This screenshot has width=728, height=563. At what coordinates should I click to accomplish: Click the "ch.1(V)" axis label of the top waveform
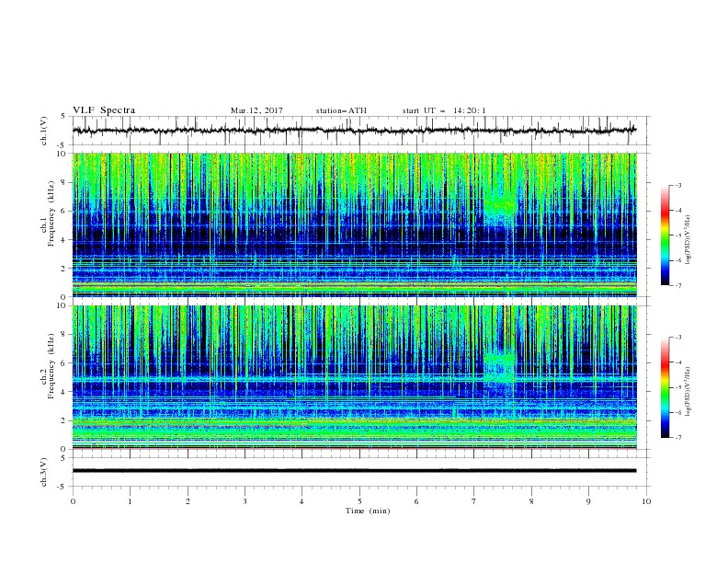coord(44,131)
